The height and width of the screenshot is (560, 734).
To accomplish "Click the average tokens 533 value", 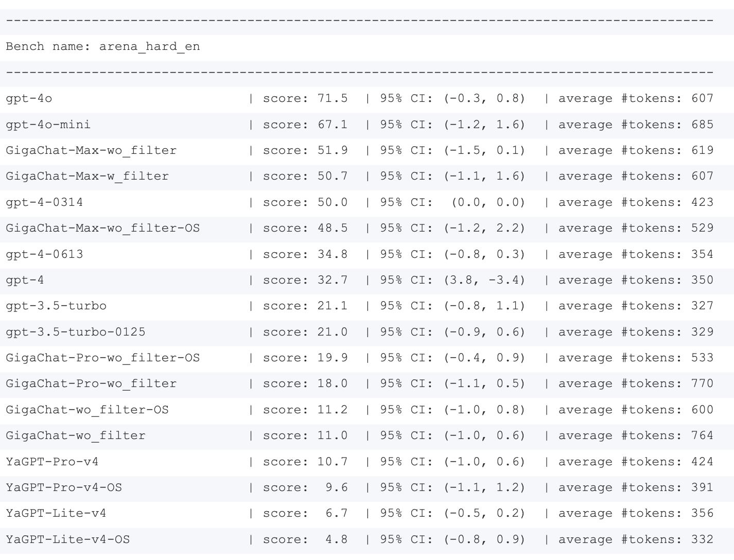I will click(x=702, y=358).
